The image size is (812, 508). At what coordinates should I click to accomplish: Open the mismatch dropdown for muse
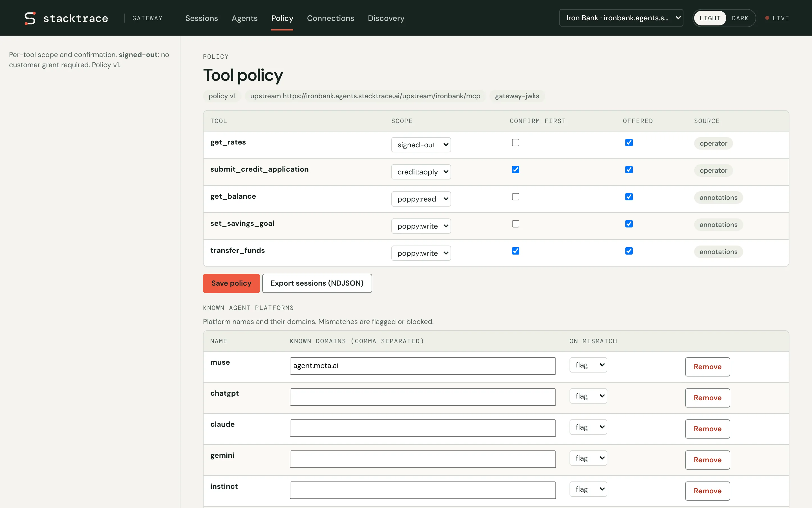point(588,365)
